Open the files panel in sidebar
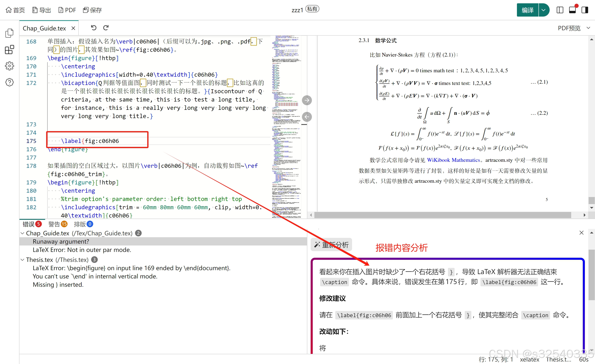 [9, 33]
